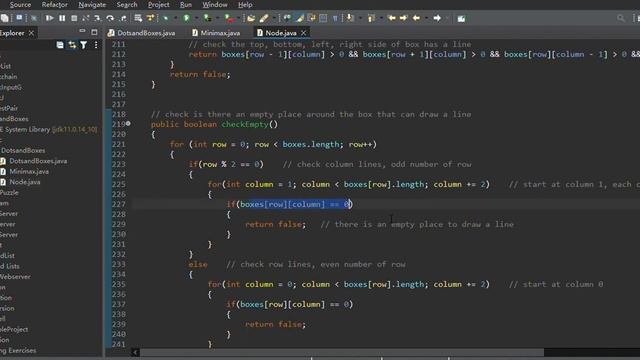Collapse All in the Package Explorer toolbar

(x=60, y=45)
